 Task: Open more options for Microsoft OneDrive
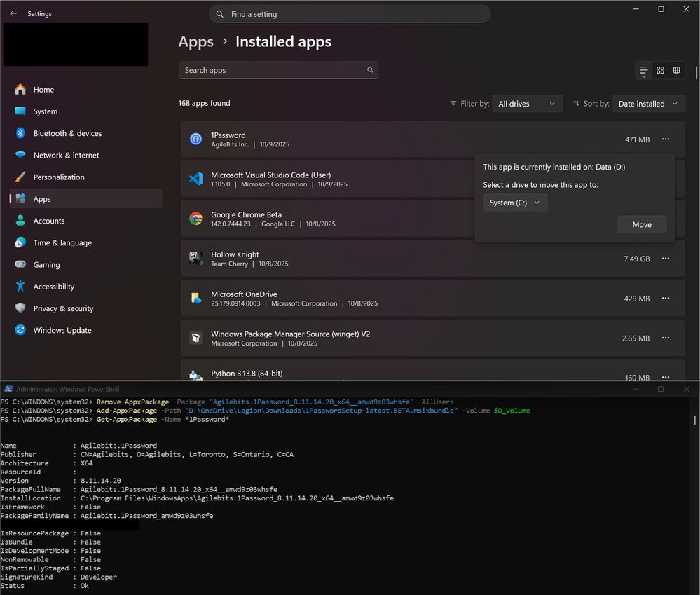666,299
